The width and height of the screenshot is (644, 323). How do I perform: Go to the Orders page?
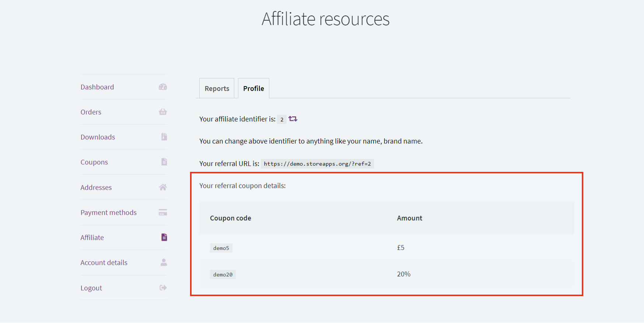point(91,112)
